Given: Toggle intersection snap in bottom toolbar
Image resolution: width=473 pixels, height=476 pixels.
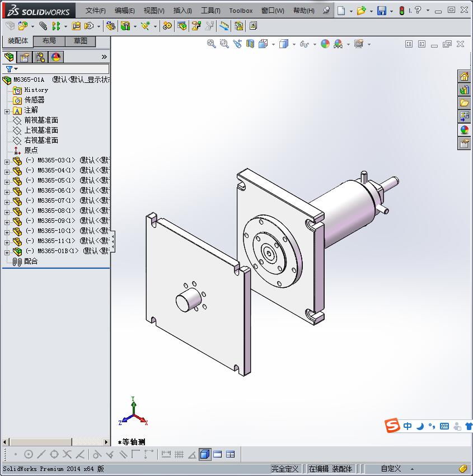Looking at the screenshot, I should pos(67,454).
